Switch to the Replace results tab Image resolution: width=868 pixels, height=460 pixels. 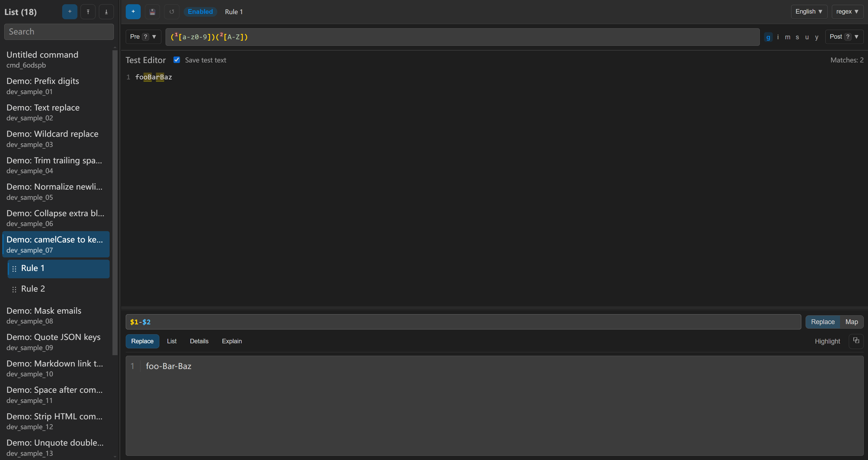click(142, 341)
